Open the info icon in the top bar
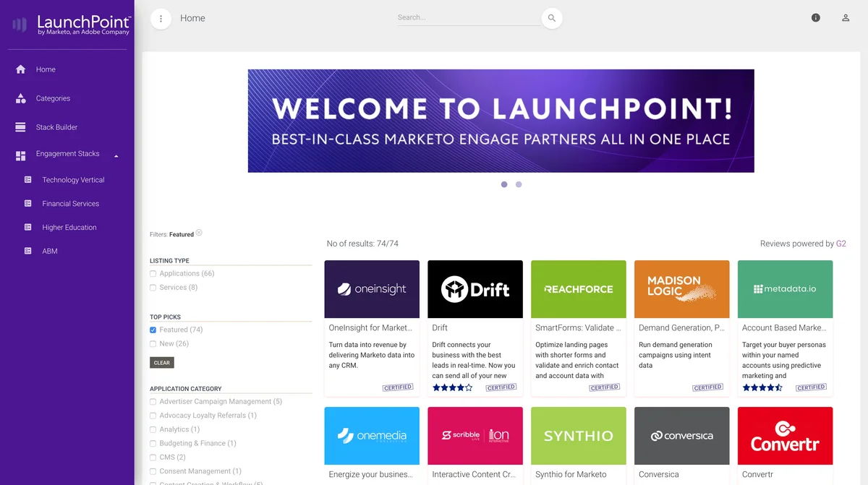 tap(815, 17)
